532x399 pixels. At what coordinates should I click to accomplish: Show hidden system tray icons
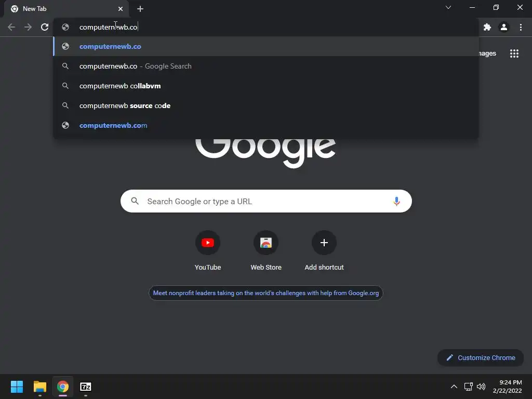click(454, 387)
